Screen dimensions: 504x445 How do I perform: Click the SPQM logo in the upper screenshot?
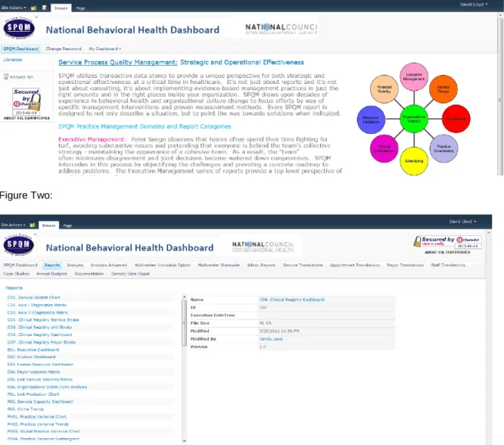pyautogui.click(x=19, y=28)
